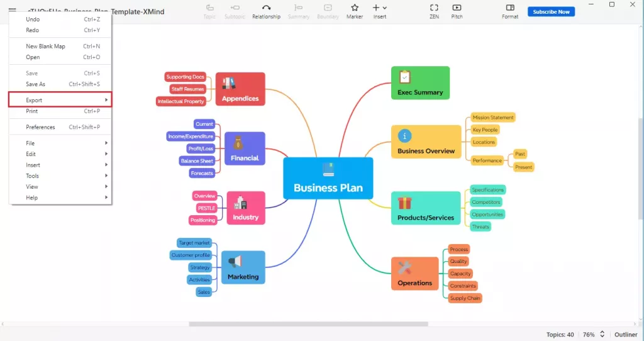
Task: Select the Intellectual Property subtopic
Action: 180,101
